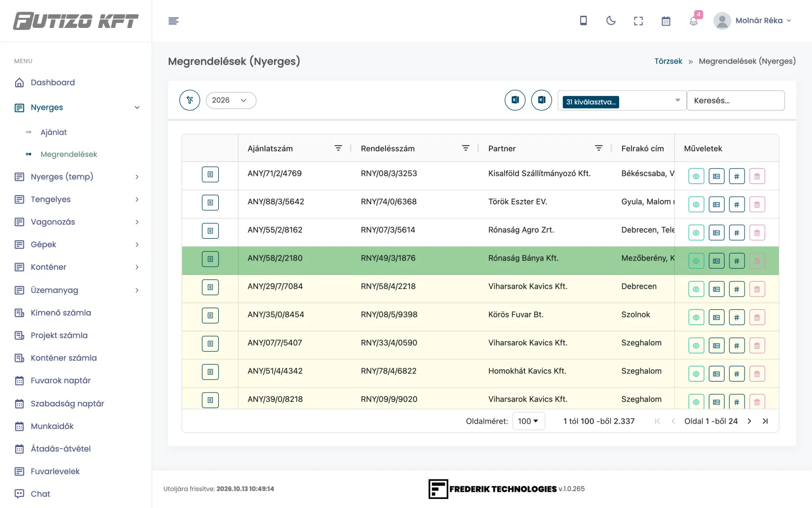Open the Fuvarok naptár menu item
Screen dimensions: 812x508
pos(60,380)
